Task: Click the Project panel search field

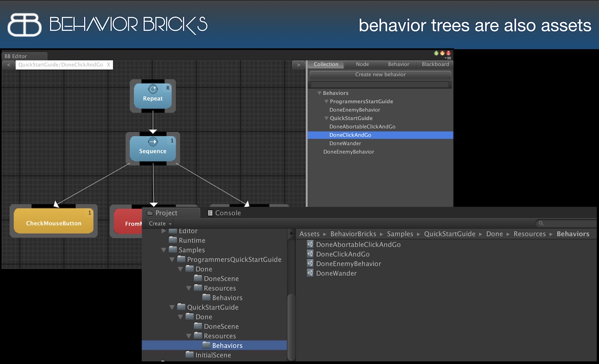Action: tap(566, 223)
